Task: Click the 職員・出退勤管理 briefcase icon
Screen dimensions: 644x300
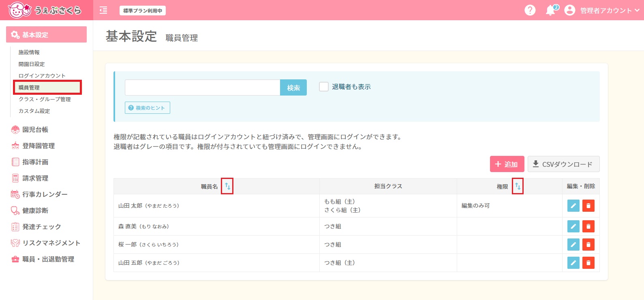Action: [x=15, y=259]
